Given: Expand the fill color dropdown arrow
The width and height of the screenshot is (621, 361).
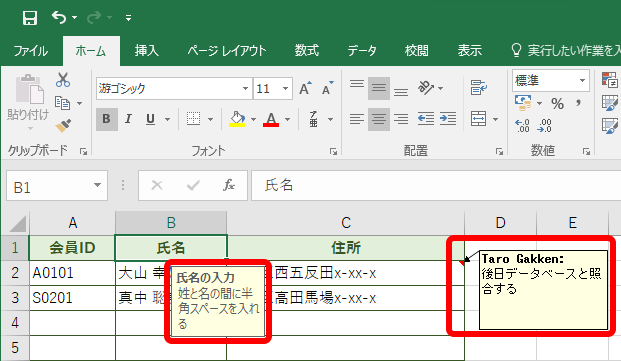Looking at the screenshot, I should [x=253, y=119].
